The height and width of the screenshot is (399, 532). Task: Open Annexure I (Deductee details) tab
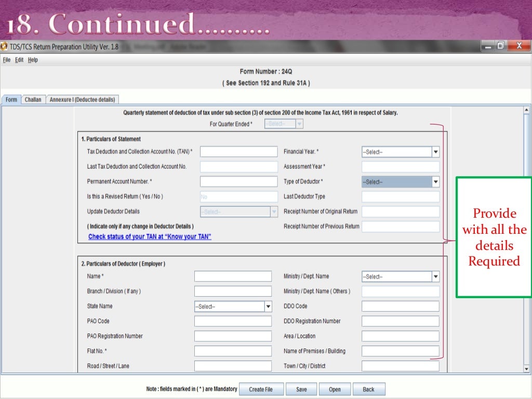(x=83, y=100)
